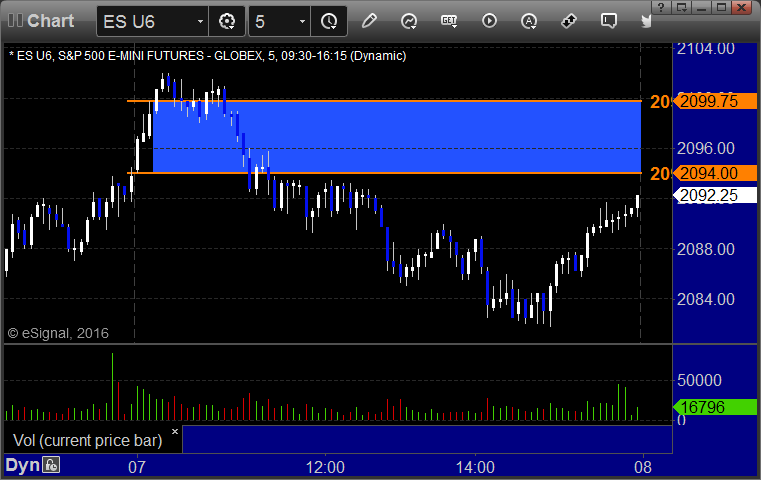This screenshot has width=761, height=480.
Task: Open the comment bubble icon
Action: 609,21
